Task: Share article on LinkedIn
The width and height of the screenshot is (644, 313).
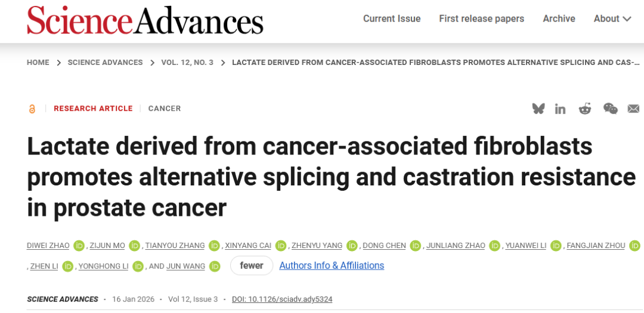Action: click(x=560, y=109)
